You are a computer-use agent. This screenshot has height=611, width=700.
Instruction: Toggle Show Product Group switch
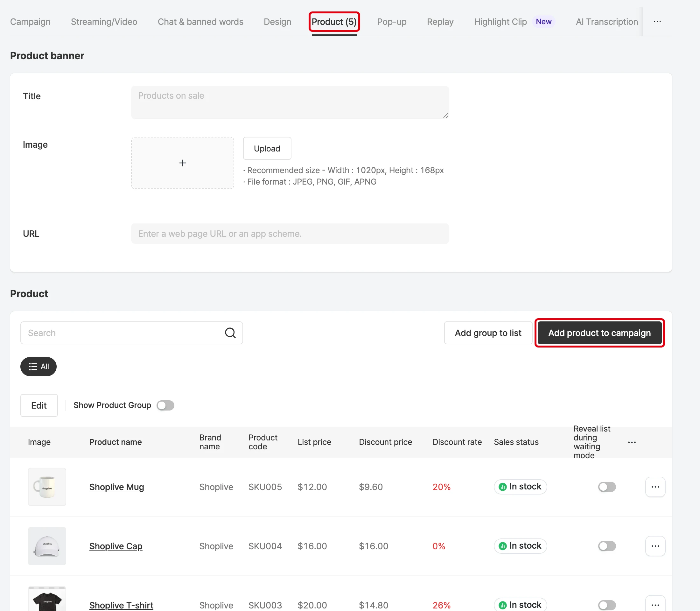(x=165, y=405)
